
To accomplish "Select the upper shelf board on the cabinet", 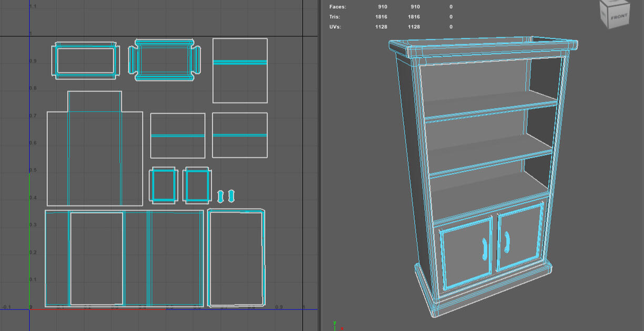I will 489,105.
